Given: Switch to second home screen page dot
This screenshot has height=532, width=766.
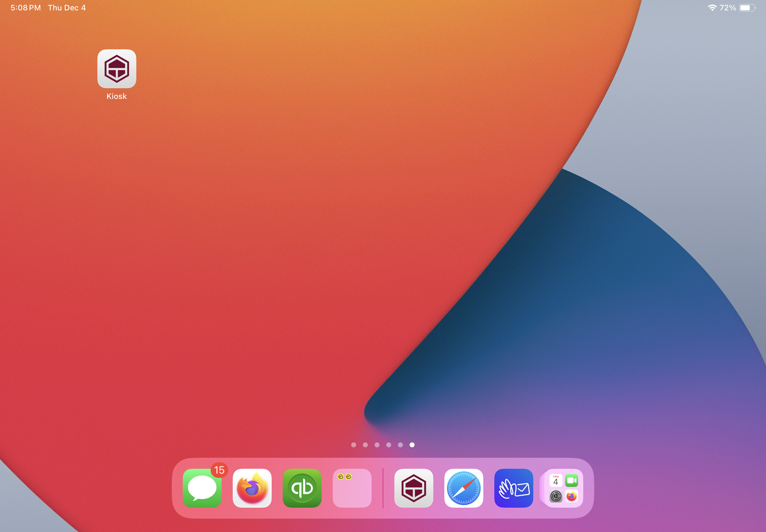Looking at the screenshot, I should [365, 445].
